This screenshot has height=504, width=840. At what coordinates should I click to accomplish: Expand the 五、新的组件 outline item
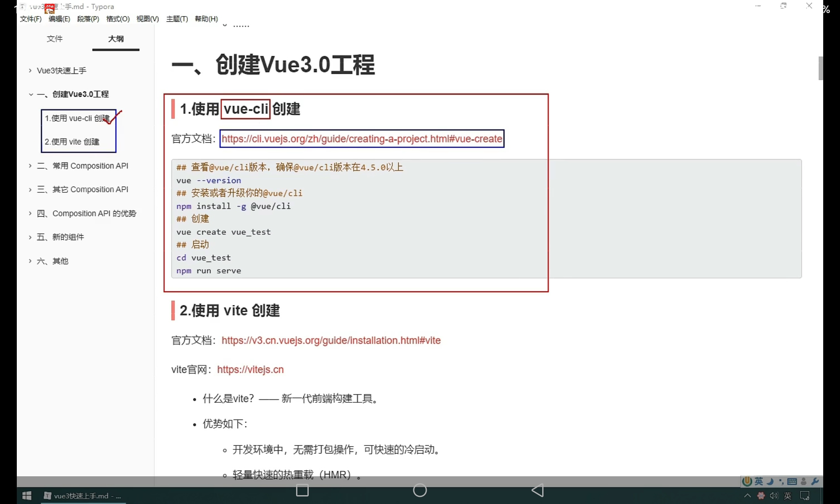pos(30,237)
